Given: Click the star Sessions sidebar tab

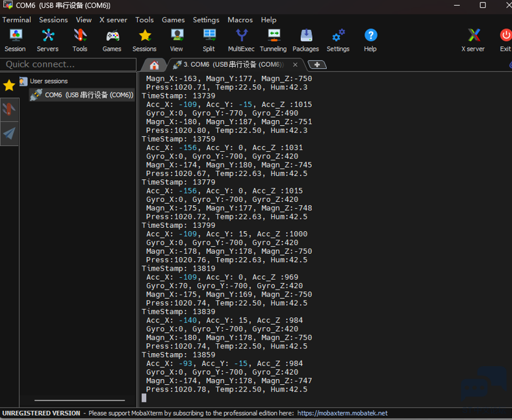Looking at the screenshot, I should pos(9,86).
